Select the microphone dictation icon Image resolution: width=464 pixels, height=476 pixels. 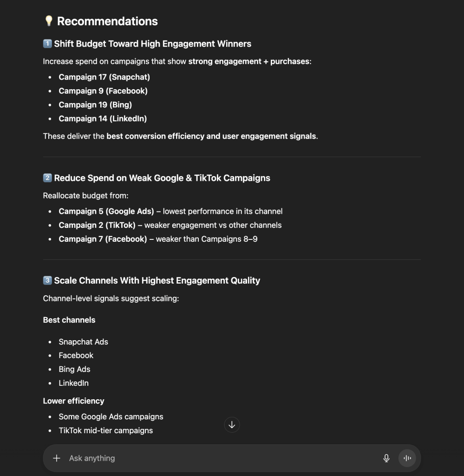click(386, 458)
